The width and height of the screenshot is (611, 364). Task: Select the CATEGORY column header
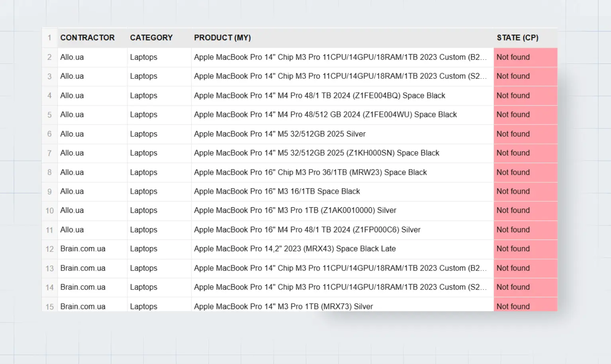151,38
